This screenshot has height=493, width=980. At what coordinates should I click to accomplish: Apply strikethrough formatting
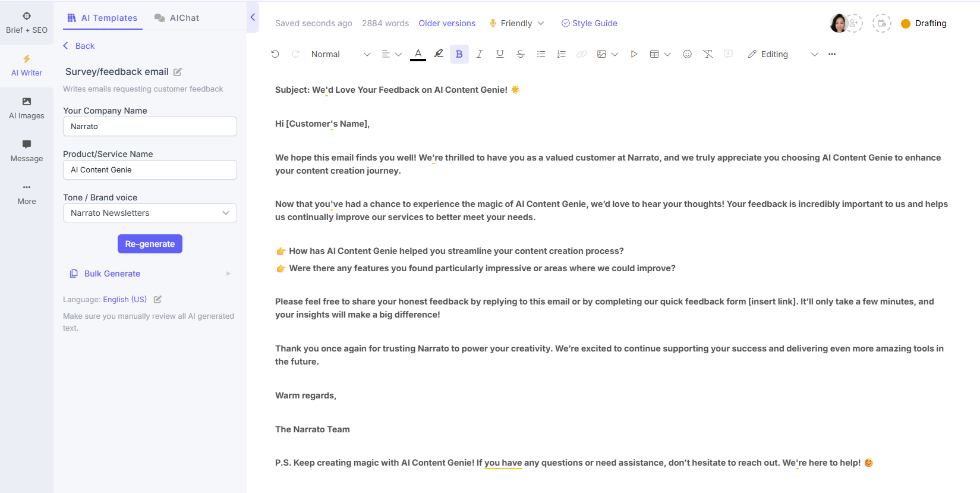tap(521, 54)
